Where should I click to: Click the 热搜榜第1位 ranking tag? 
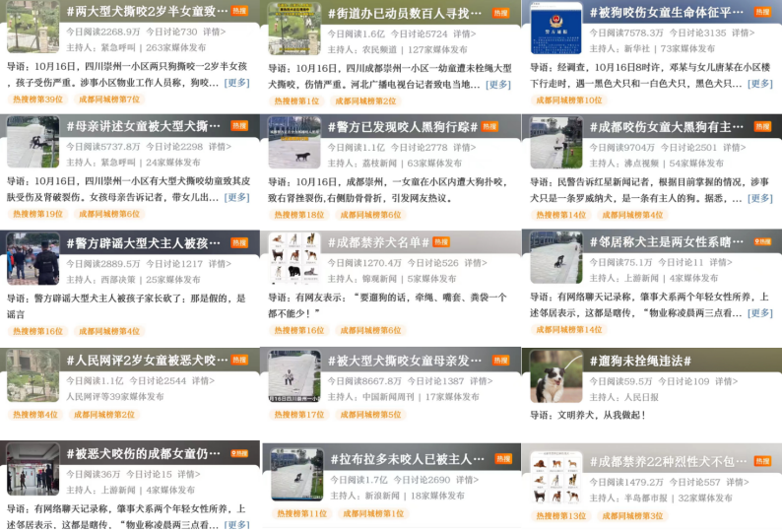point(297,100)
